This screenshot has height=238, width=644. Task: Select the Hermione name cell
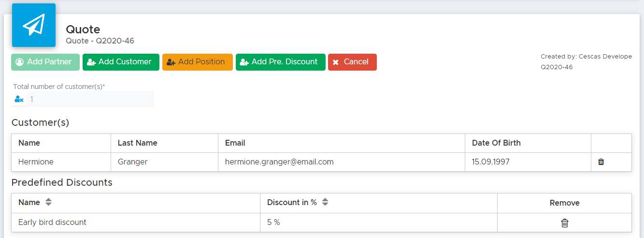pos(61,162)
